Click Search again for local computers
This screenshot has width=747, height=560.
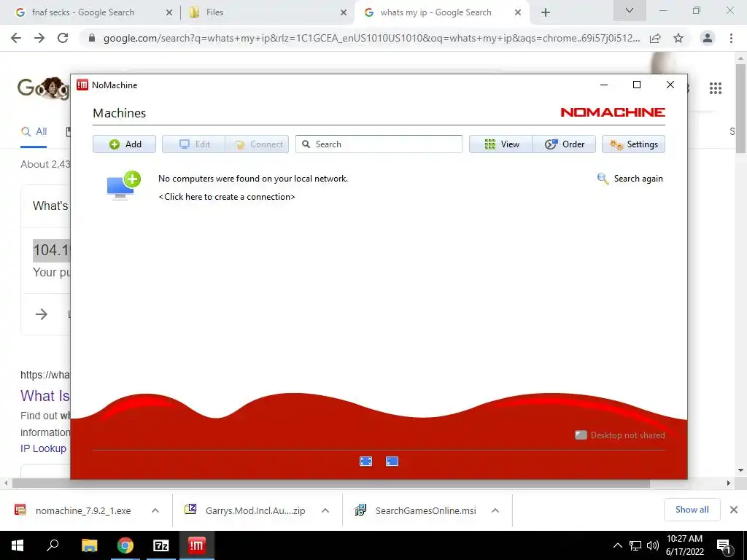[x=630, y=179]
